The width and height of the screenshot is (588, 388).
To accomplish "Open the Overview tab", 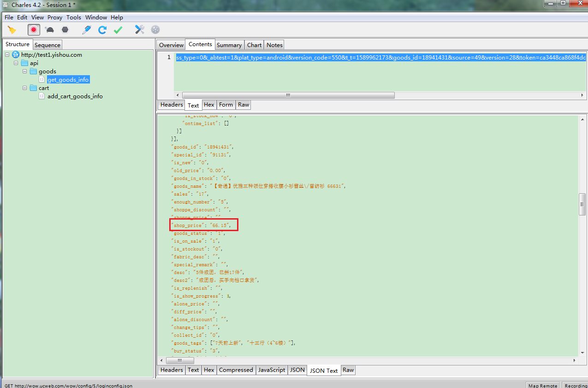I will [172, 45].
